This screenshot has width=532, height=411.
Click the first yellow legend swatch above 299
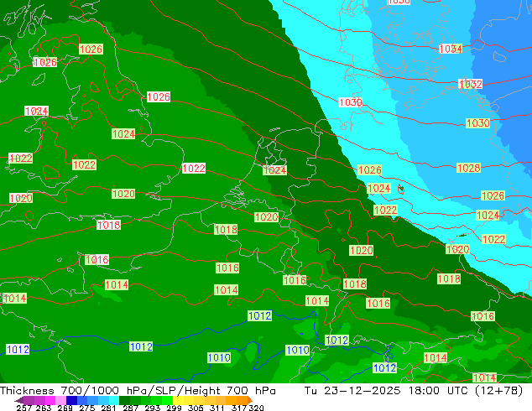178,400
